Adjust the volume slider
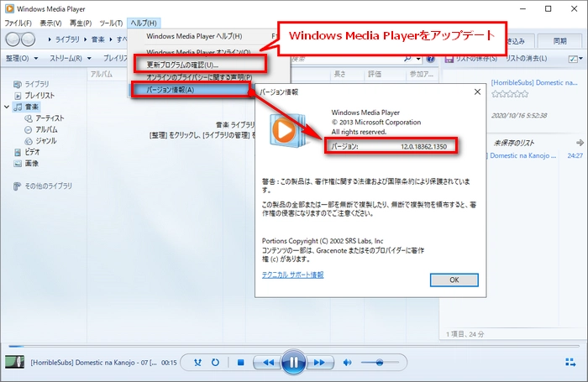Viewport: 588px width, 382px height. pos(380,363)
